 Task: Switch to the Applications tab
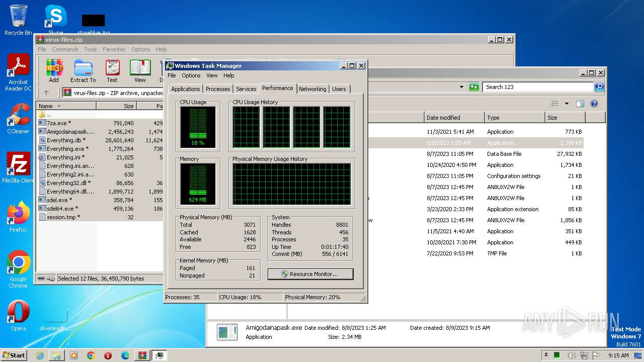[x=186, y=89]
